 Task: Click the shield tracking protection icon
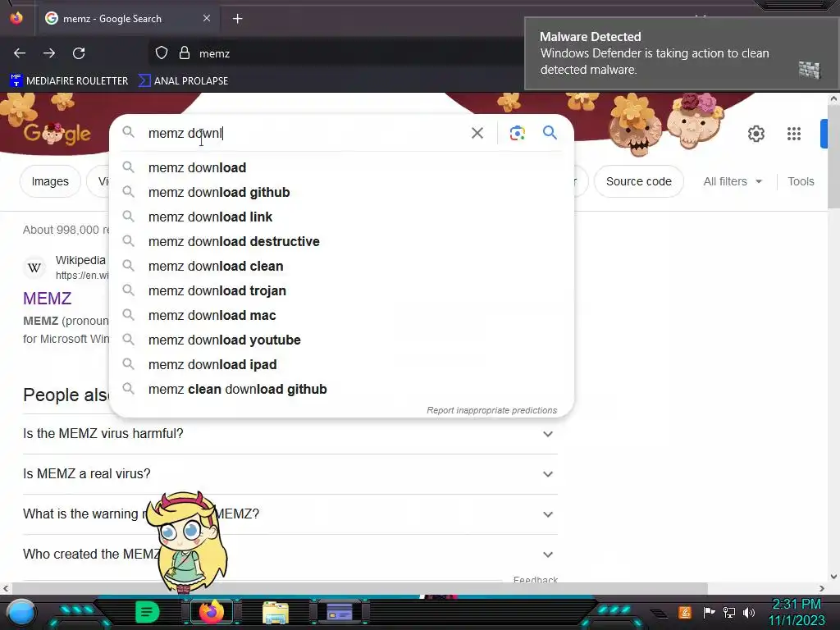pyautogui.click(x=162, y=53)
